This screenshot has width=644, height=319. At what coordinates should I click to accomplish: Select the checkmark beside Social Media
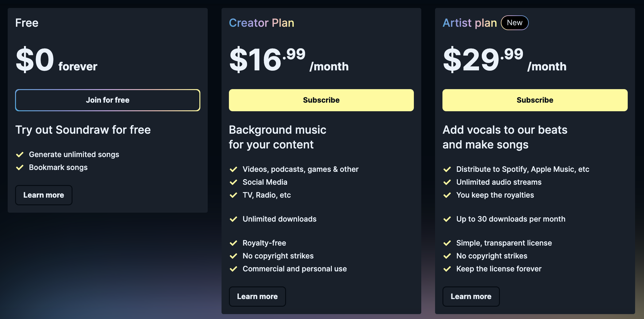click(x=234, y=182)
